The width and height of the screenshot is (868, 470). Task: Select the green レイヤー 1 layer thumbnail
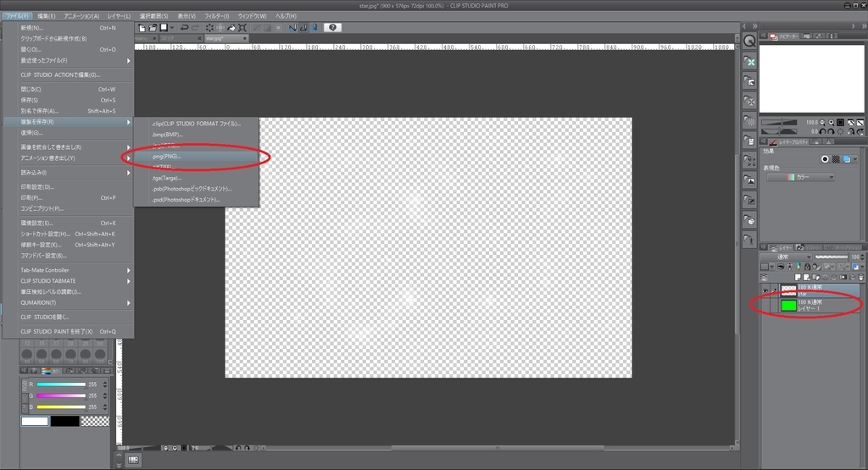point(788,305)
